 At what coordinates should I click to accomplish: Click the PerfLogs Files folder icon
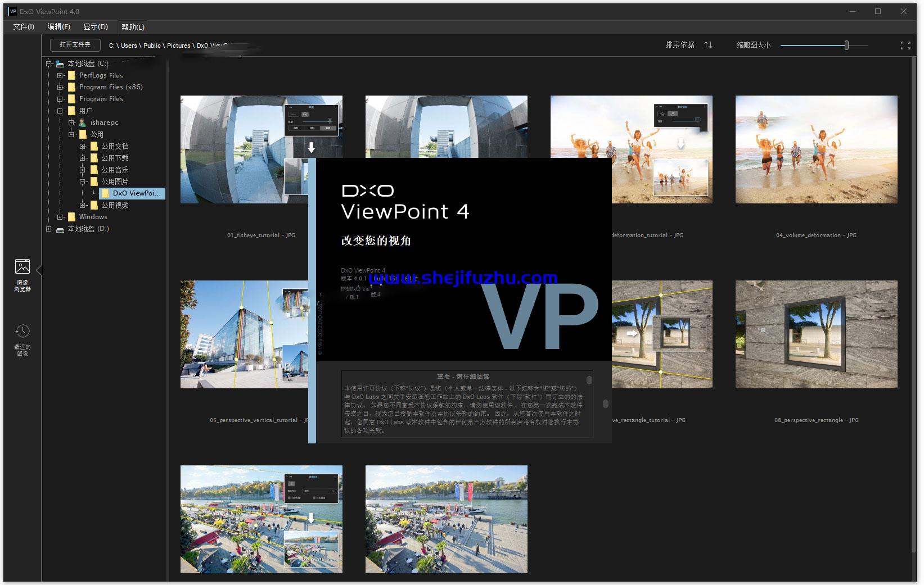click(71, 75)
